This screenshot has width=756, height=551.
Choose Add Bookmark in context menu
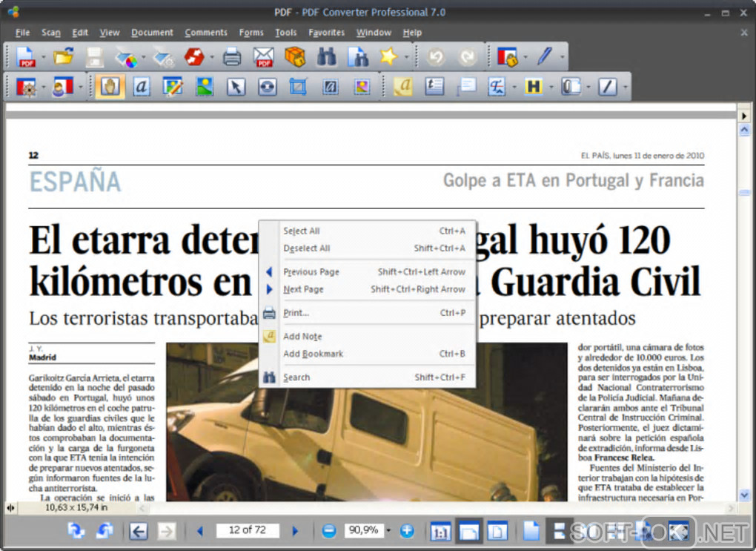point(368,354)
